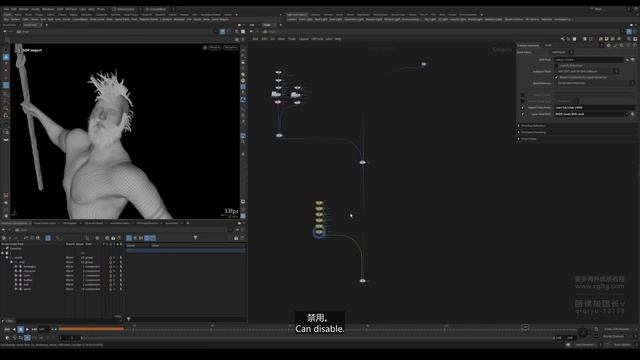Toggle the checkbox beside the second-to-last text field

[522, 108]
